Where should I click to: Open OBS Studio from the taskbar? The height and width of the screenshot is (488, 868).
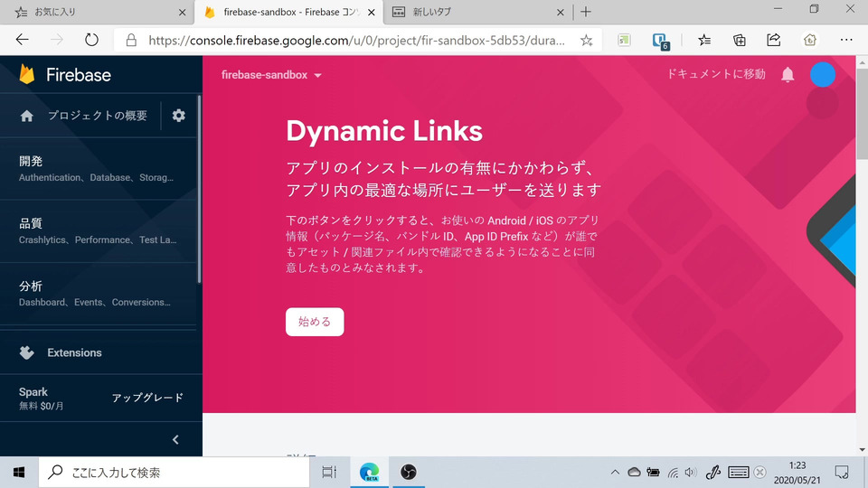pos(409,472)
